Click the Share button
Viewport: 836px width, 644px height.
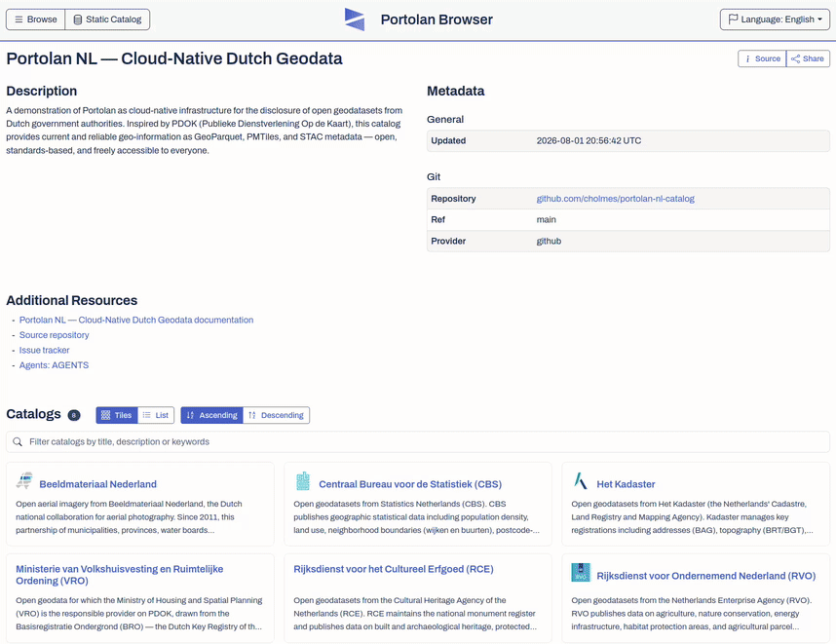click(x=808, y=58)
